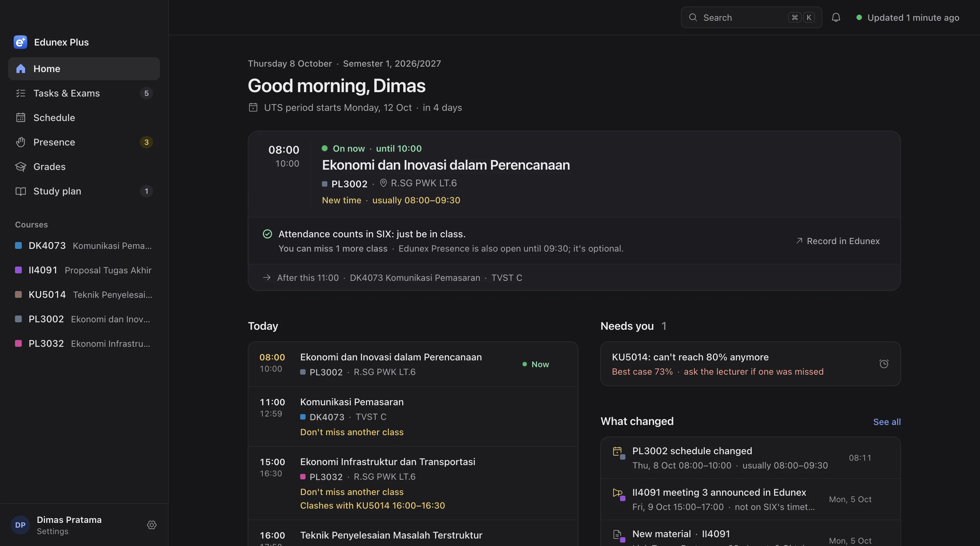This screenshot has width=980, height=546.
Task: Click Updated 1 minute ago status
Action: 907,17
